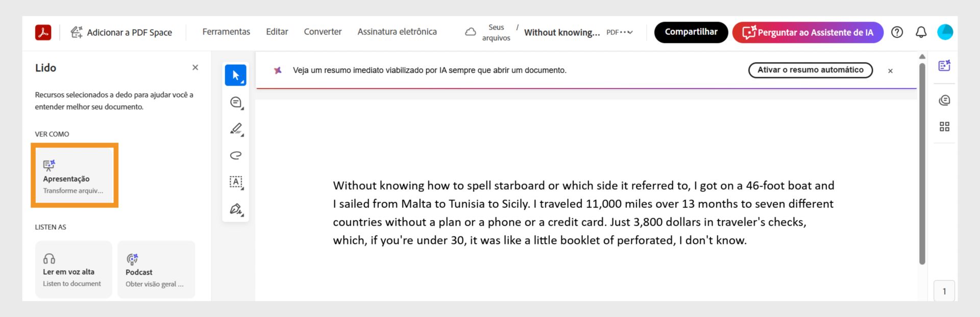The image size is (980, 317).
Task: Open the help question mark icon
Action: 897,32
